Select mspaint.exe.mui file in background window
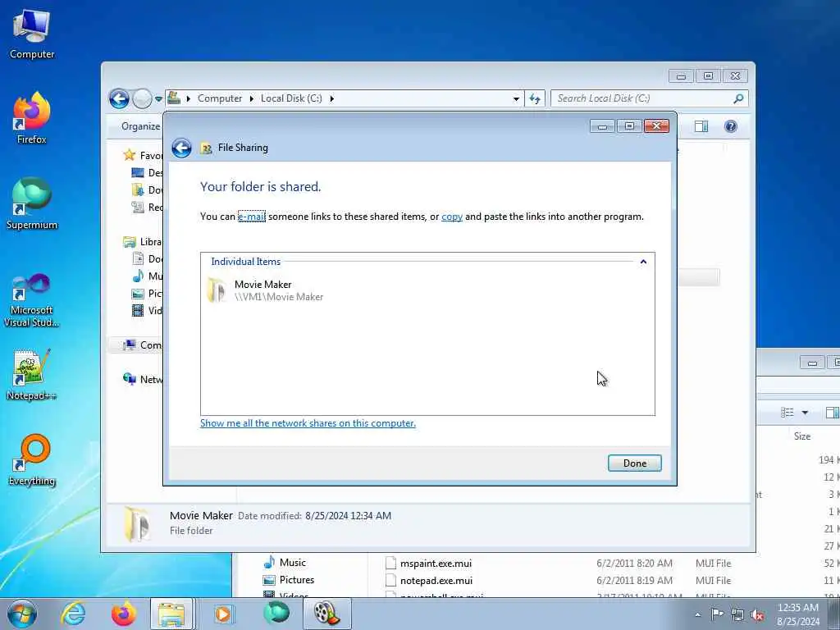 [x=436, y=564]
